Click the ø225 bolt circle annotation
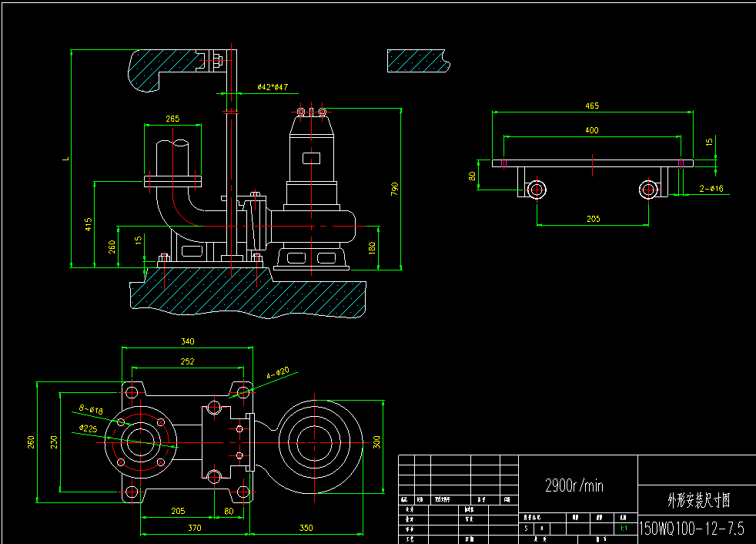This screenshot has height=544, width=756. point(88,428)
